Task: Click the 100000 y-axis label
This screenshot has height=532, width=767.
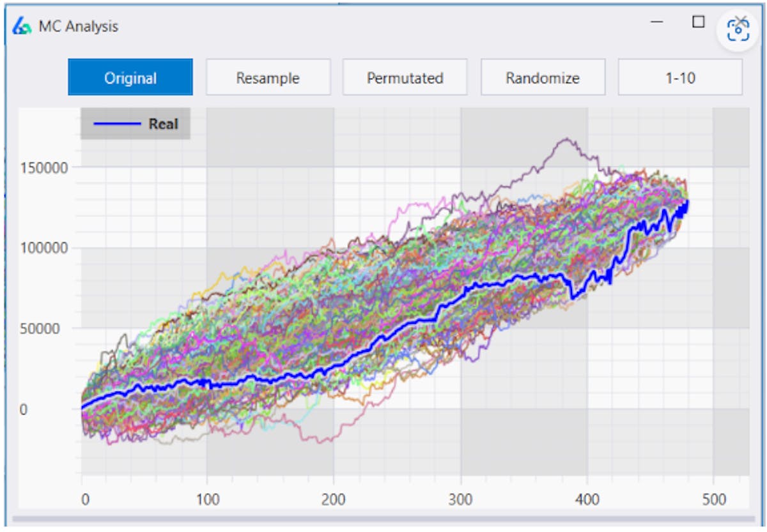Action: coord(45,248)
